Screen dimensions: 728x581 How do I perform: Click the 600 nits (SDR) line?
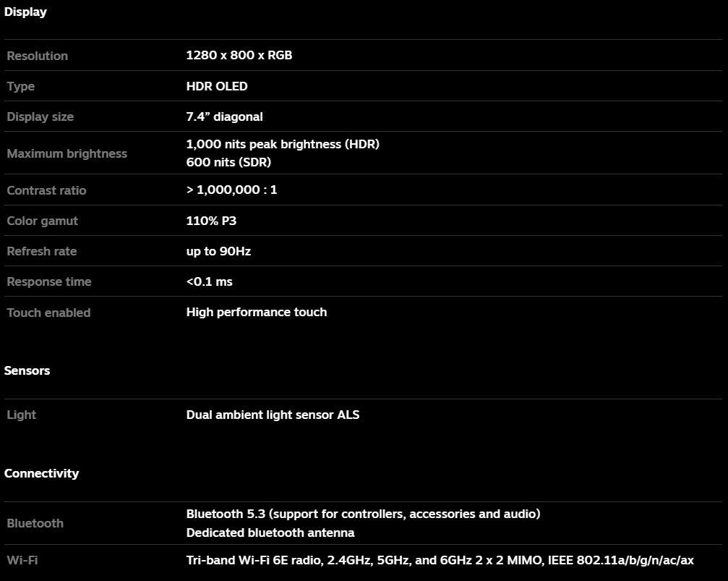[228, 162]
